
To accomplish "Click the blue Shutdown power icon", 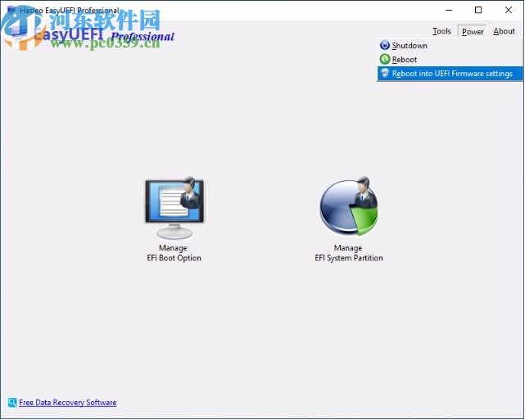I will (385, 45).
